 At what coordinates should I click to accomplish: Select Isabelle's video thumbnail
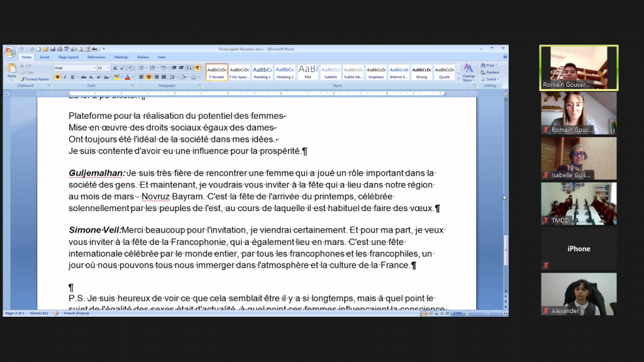pos(579,158)
